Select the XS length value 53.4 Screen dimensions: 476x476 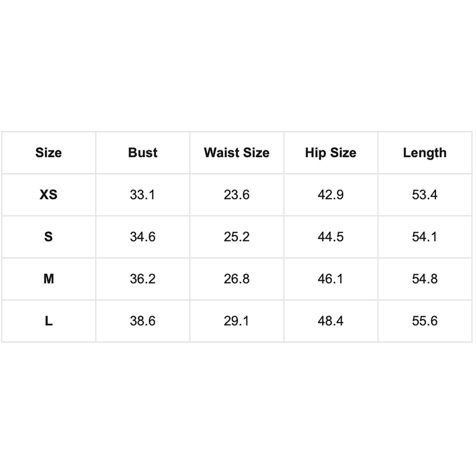425,195
